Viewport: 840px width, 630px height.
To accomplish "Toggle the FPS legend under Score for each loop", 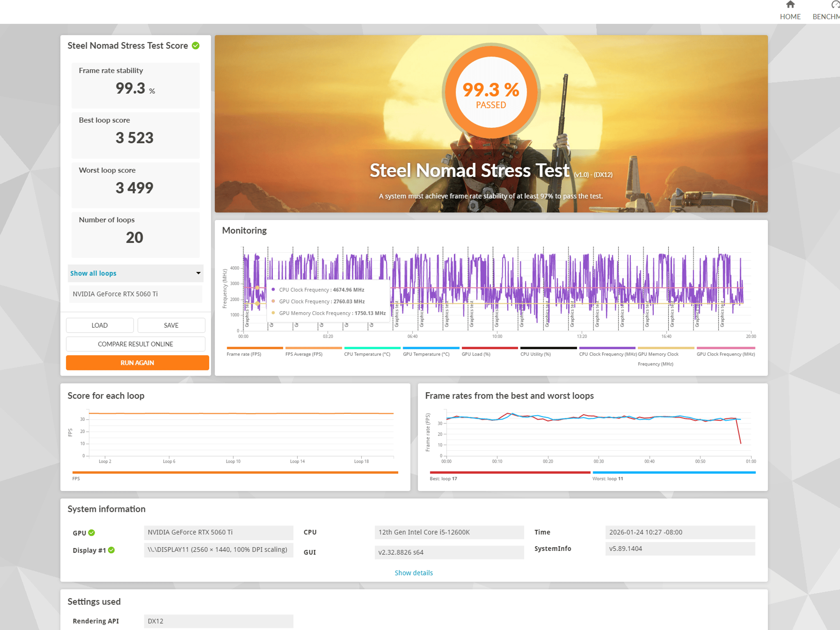I will 235,472.
